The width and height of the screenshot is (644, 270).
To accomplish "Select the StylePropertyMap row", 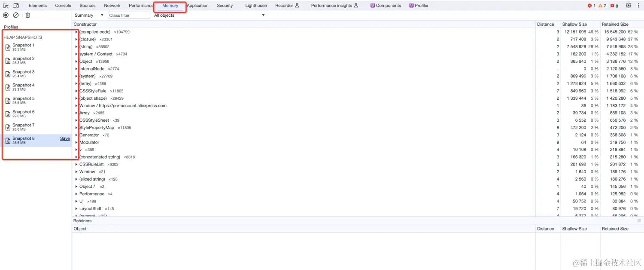I will click(358, 128).
